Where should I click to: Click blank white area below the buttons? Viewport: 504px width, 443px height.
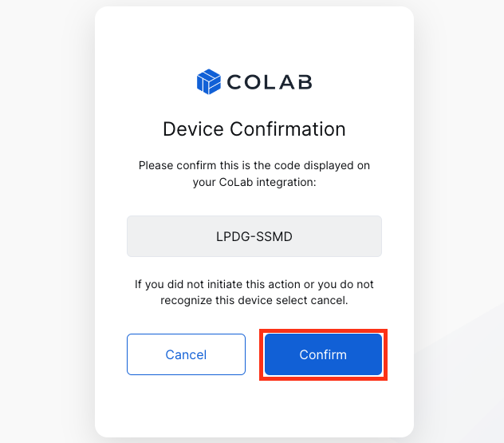coord(254,405)
